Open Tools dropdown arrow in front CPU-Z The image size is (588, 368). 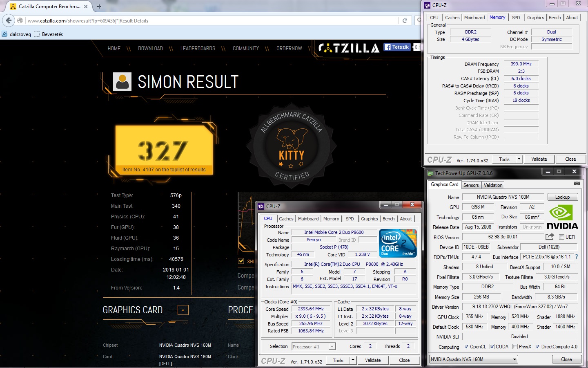coord(353,360)
